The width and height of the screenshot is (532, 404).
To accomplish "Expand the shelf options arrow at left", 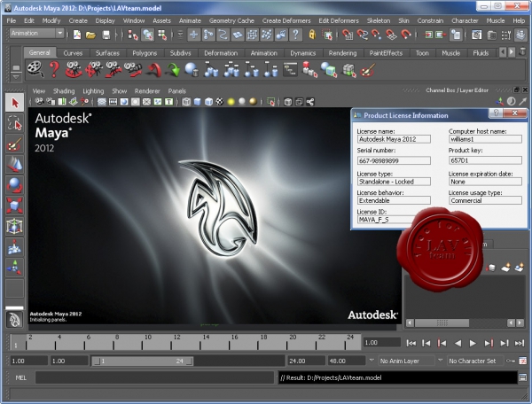I will pyautogui.click(x=16, y=77).
